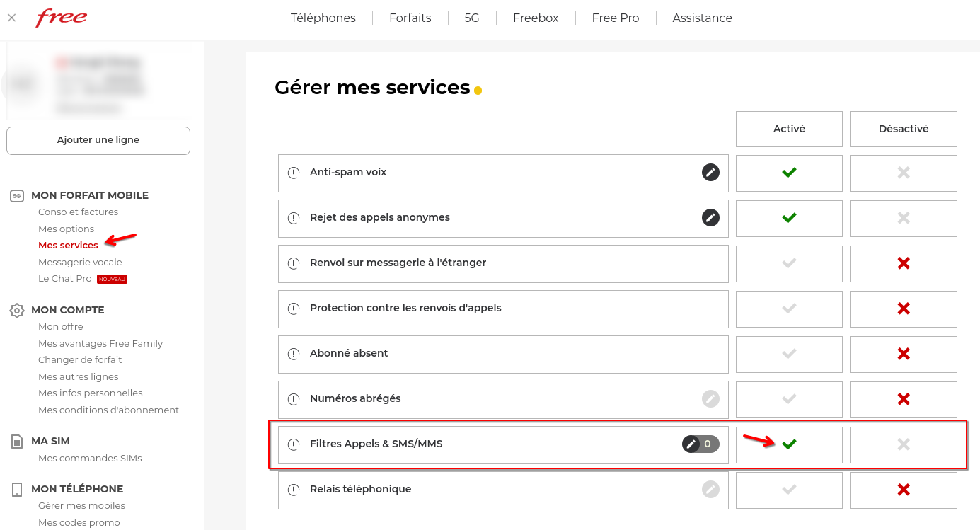Viewport: 980px width, 530px height.
Task: Enable Renvoi sur messagerie à l'étranger
Action: (789, 263)
